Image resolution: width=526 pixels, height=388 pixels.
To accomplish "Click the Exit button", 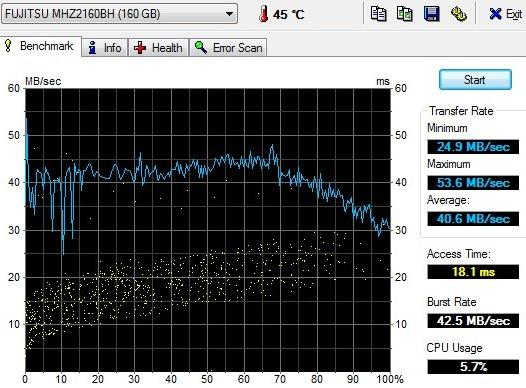I will coord(505,14).
